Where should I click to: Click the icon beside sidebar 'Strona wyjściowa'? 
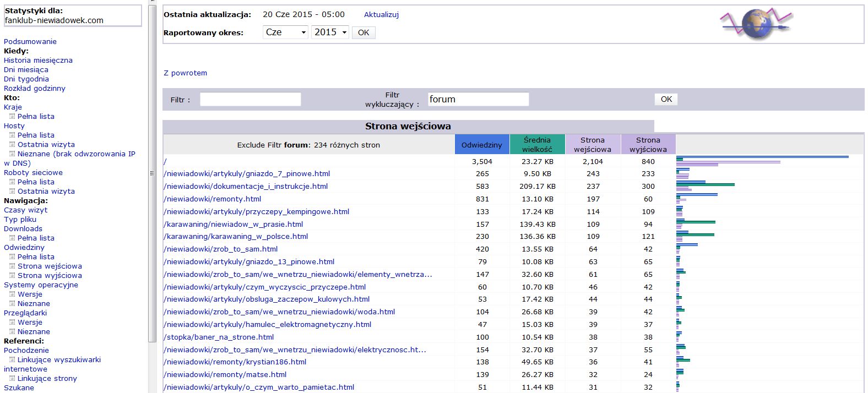pyautogui.click(x=12, y=276)
